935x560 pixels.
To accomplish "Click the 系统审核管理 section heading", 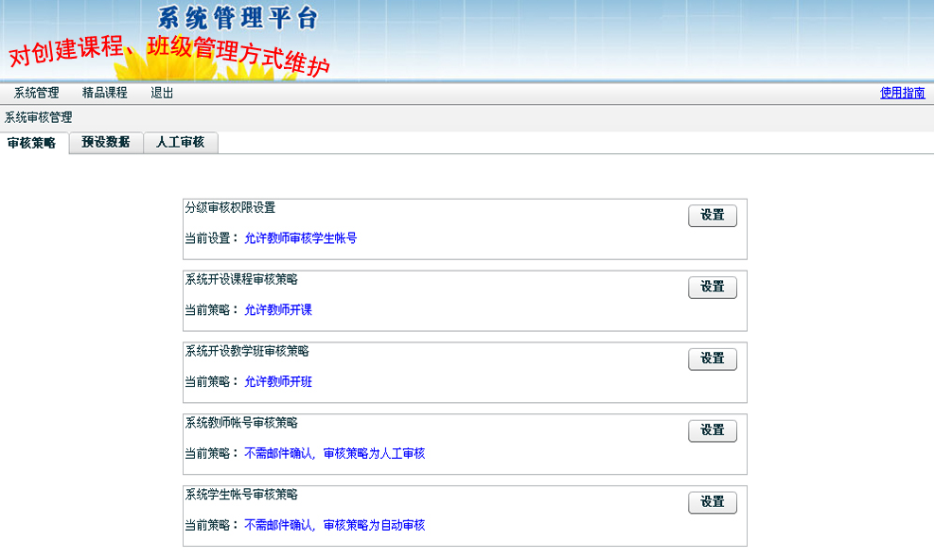I will pos(38,118).
